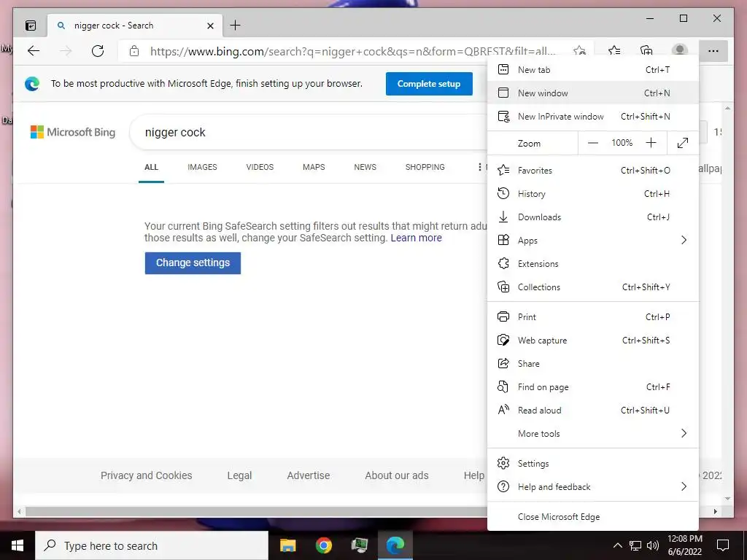Click the Print icon in the menu
This screenshot has height=560, width=747.
(x=503, y=316)
